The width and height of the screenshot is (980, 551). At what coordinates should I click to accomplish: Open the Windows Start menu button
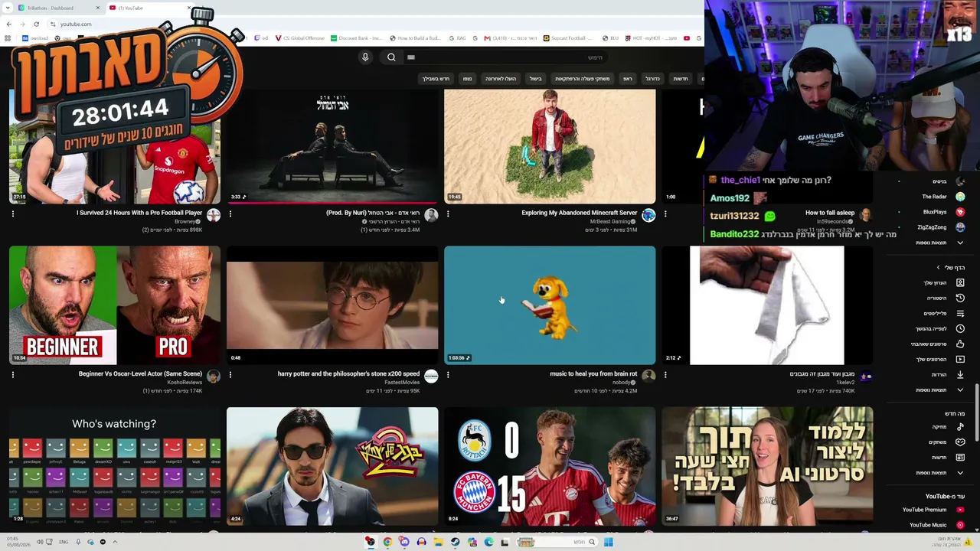608,542
